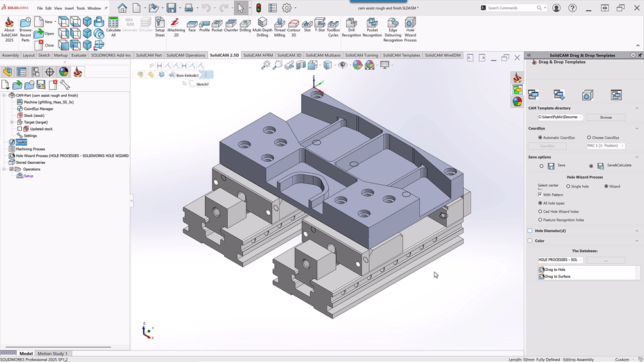Add a Pocket operation
This screenshot has height=362, width=644.
pyautogui.click(x=217, y=26)
